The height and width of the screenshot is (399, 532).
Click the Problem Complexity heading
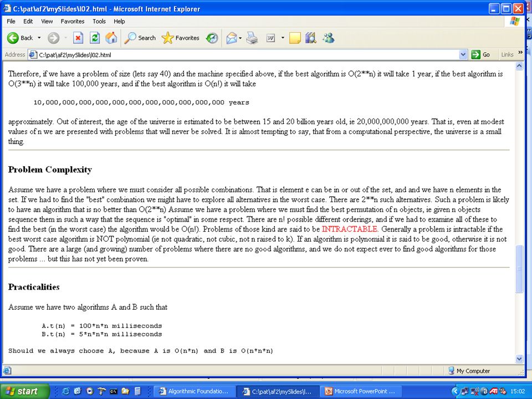pyautogui.click(x=50, y=170)
